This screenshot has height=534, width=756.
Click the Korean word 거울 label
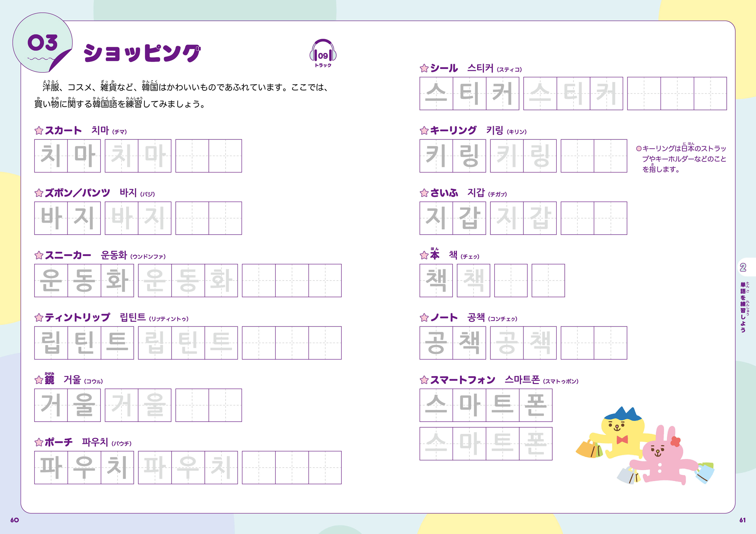tap(72, 380)
